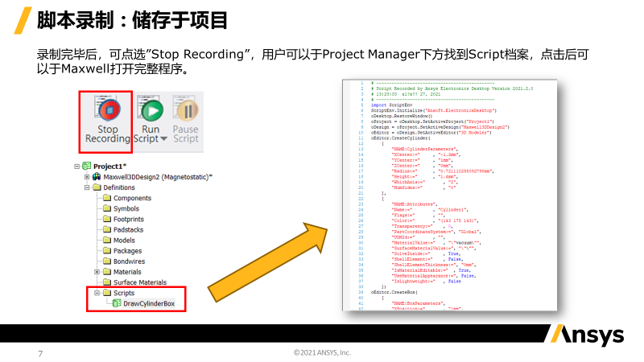Select the Materials tree label
Screen dimensions: 644x362
[127, 272]
